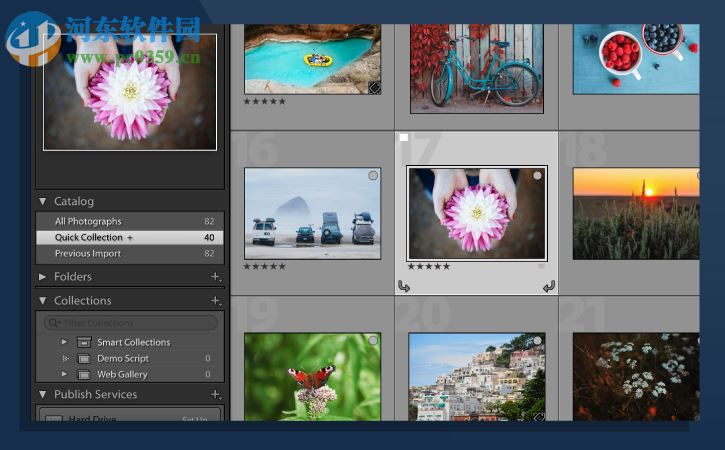Click the Smart Collections set icon
The image size is (725, 450).
[x=84, y=342]
